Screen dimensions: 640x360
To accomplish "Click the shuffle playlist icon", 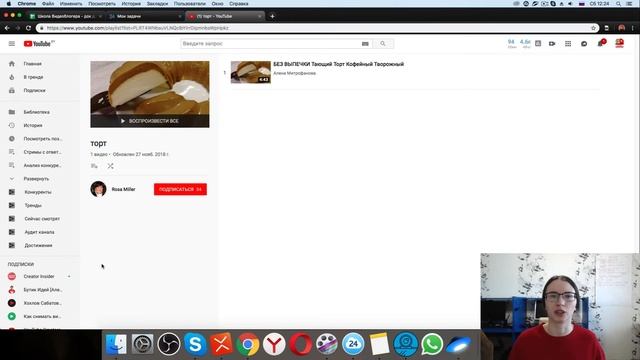I will click(x=111, y=166).
